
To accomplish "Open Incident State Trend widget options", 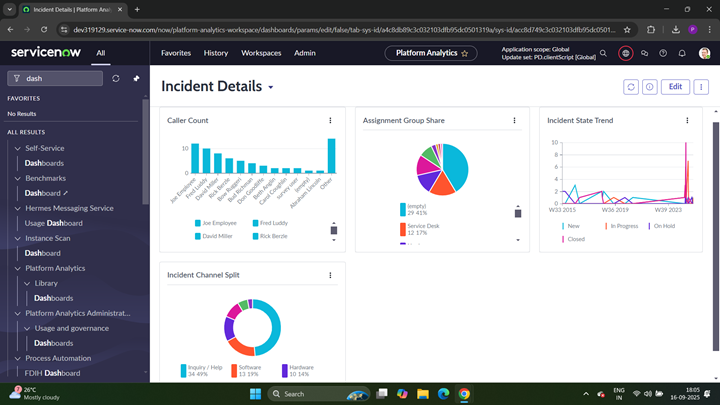I will (x=687, y=120).
